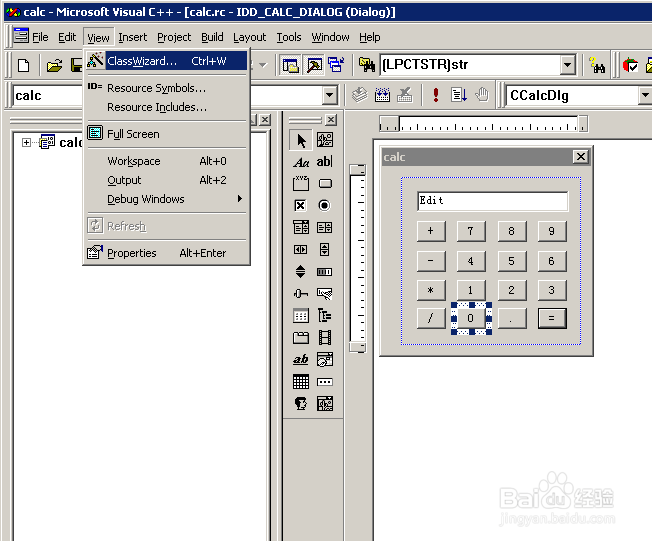Pick the Picture control tool
The width and height of the screenshot is (652, 541).
pyautogui.click(x=325, y=141)
